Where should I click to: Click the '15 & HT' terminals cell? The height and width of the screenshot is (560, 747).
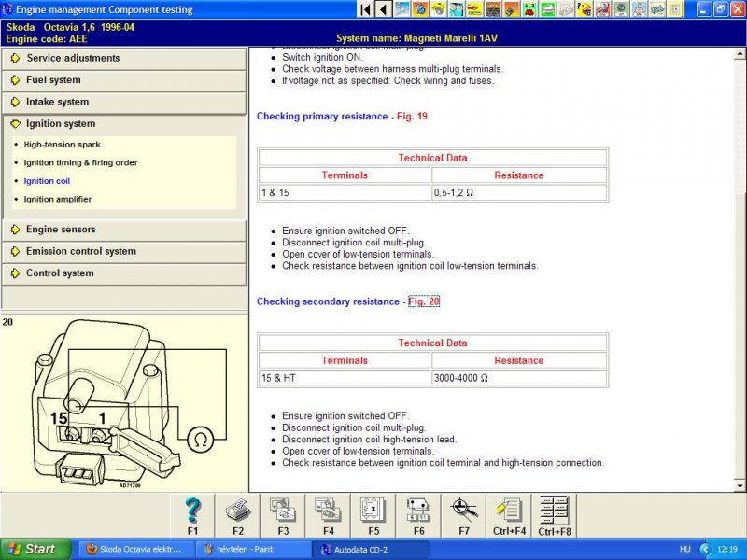[x=344, y=378]
